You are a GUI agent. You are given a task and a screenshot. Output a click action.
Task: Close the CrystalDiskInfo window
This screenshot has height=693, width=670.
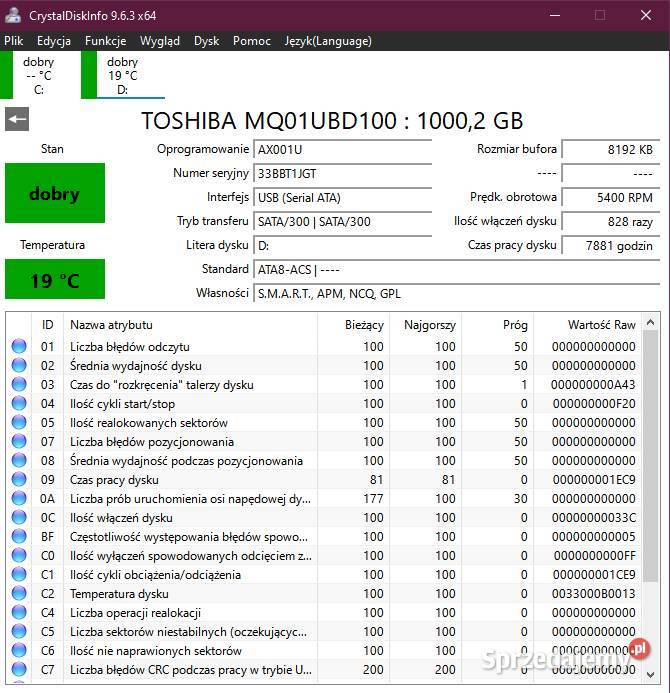click(646, 15)
